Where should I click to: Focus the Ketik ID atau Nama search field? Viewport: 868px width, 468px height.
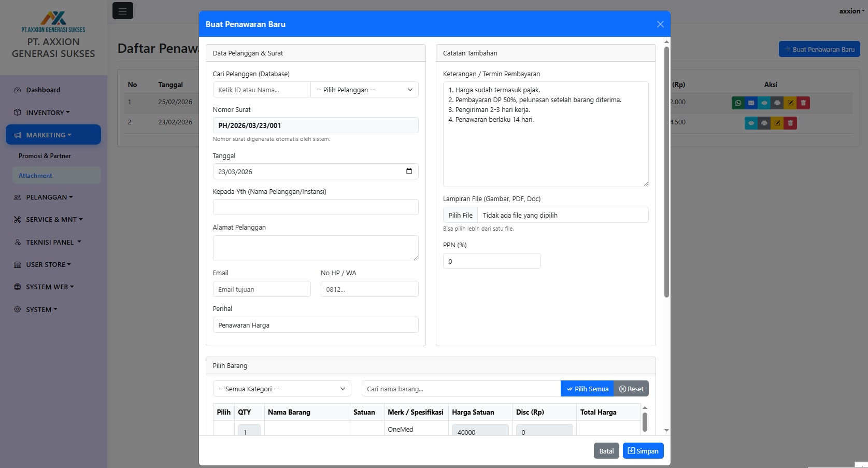tap(262, 90)
